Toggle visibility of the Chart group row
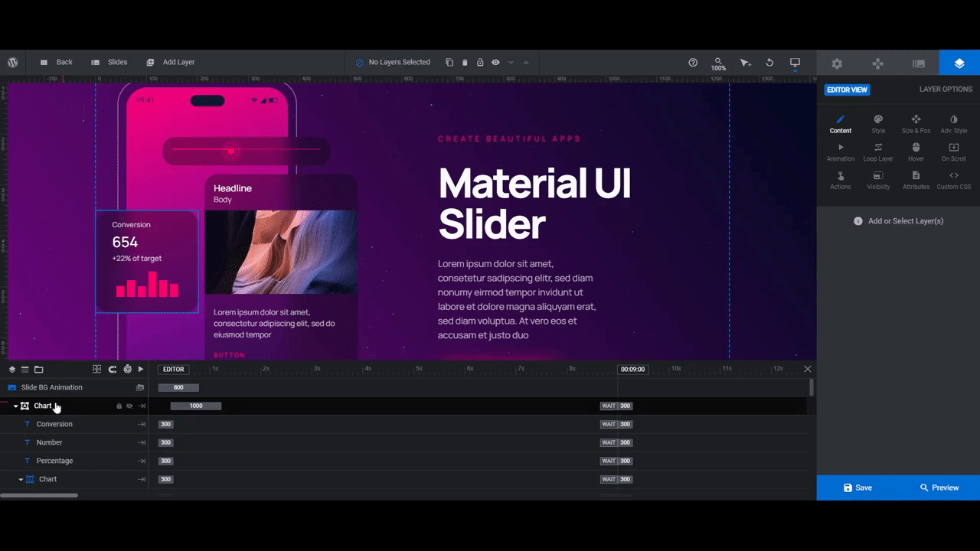Screen dimensions: 980x551 point(129,406)
